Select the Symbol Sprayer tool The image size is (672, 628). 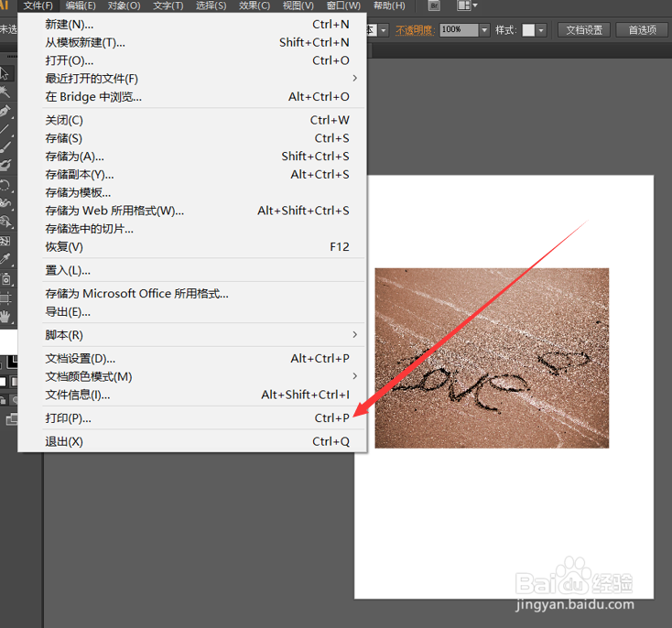pyautogui.click(x=5, y=279)
